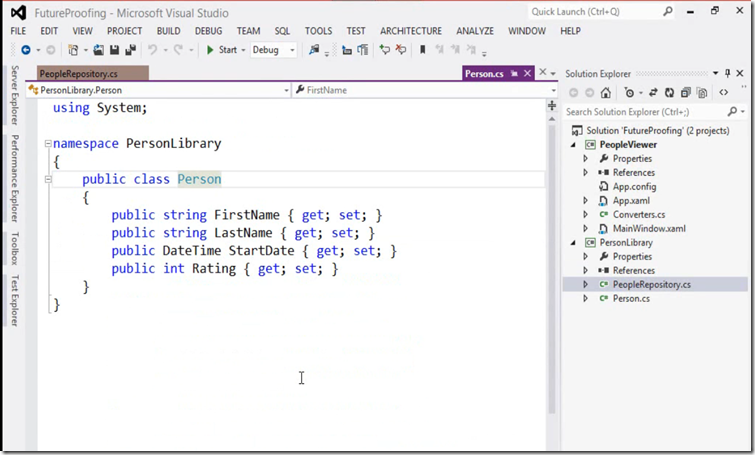Toggle a bookmark with the bookmark icon
This screenshot has height=455, width=755.
pyautogui.click(x=422, y=50)
